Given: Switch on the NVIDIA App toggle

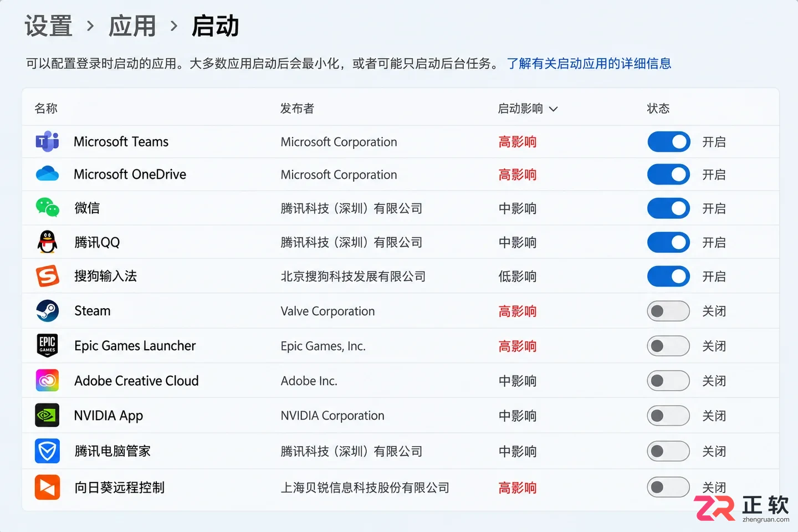Looking at the screenshot, I should (x=668, y=416).
